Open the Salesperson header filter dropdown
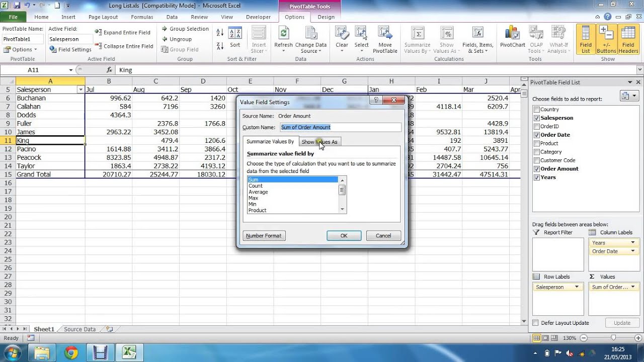Viewport: 644px width, 362px height. (x=80, y=89)
